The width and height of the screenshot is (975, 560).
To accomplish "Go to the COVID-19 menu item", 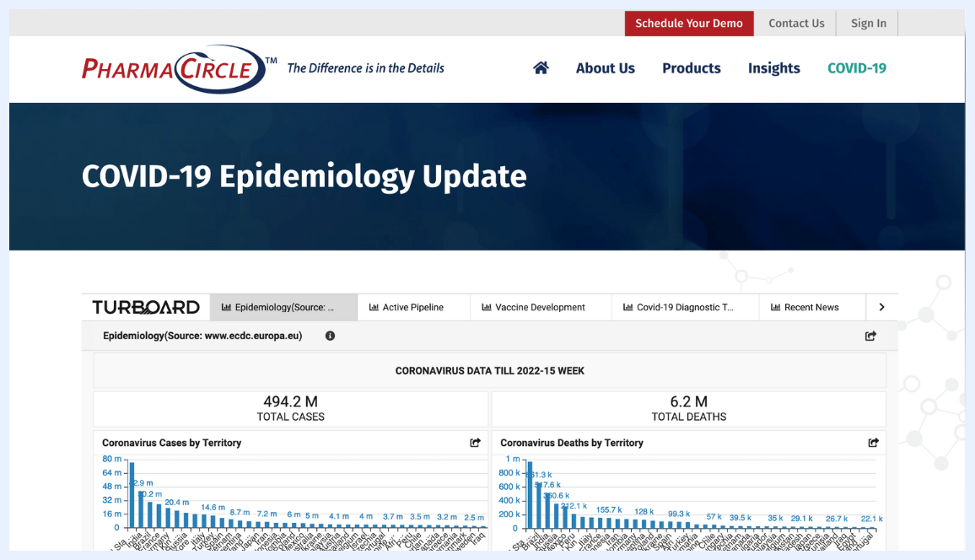I will point(857,67).
